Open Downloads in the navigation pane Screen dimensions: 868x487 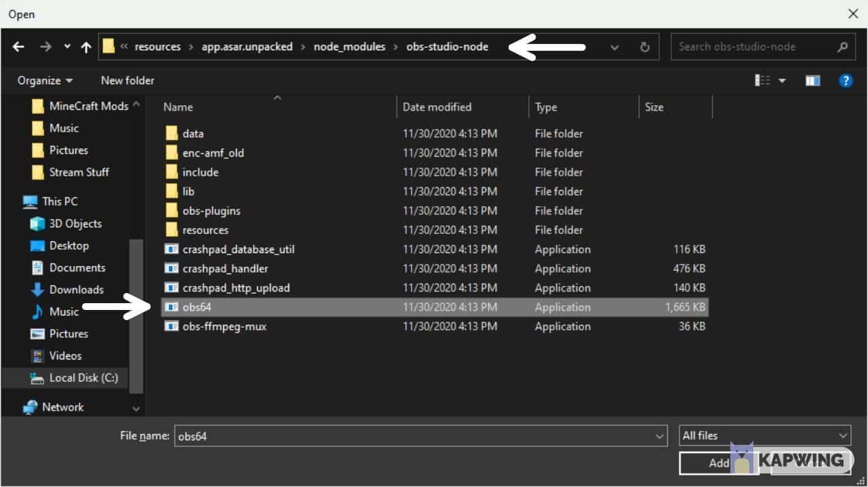tap(68, 290)
